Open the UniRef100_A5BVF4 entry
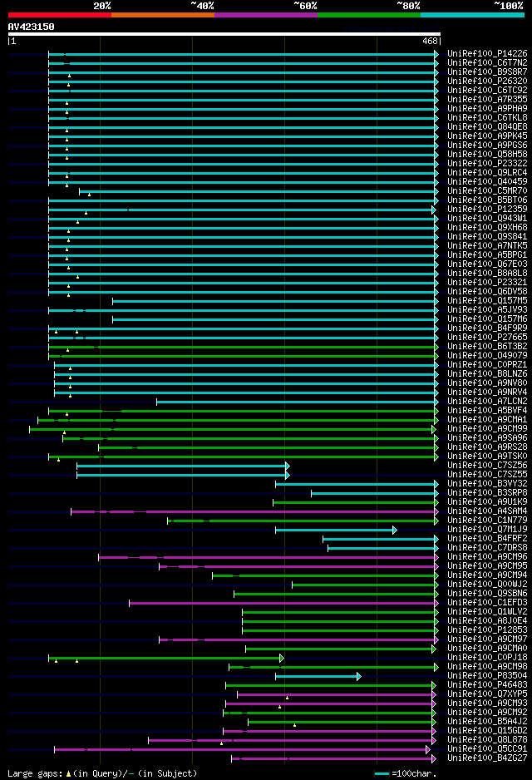This screenshot has height=780, width=532. 487,411
